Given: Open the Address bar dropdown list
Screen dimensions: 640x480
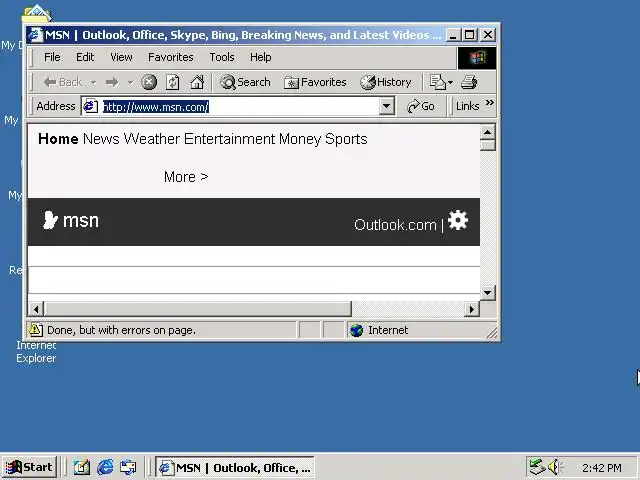Looking at the screenshot, I should coord(386,107).
